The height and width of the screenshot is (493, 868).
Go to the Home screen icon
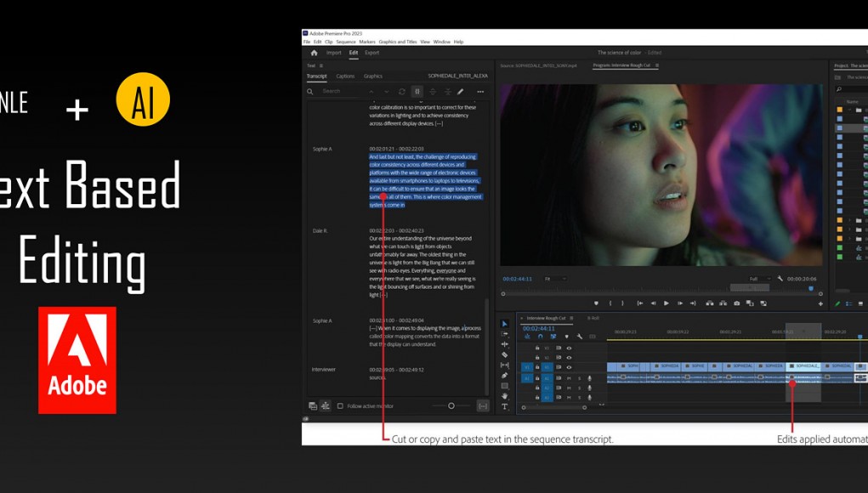(x=314, y=53)
